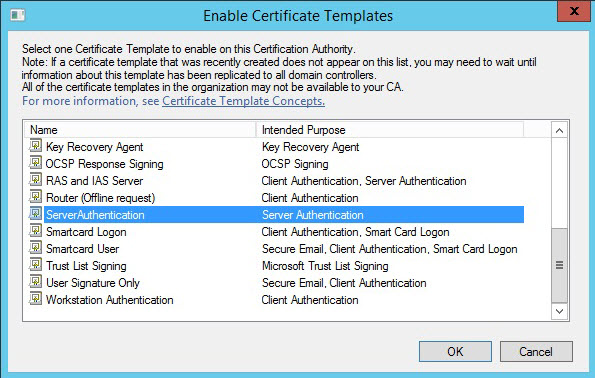Image resolution: width=595 pixels, height=378 pixels.
Task: Click the dialog window icon in the title bar
Action: click(x=17, y=15)
